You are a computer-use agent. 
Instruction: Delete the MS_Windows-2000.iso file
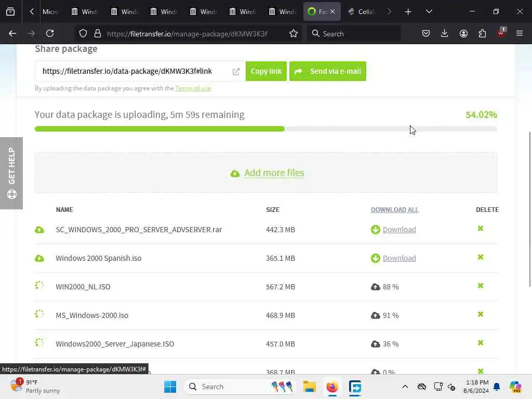480,314
